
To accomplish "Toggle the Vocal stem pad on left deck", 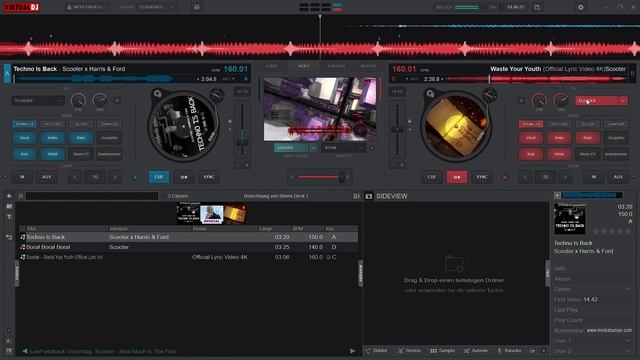I will coord(24,138).
